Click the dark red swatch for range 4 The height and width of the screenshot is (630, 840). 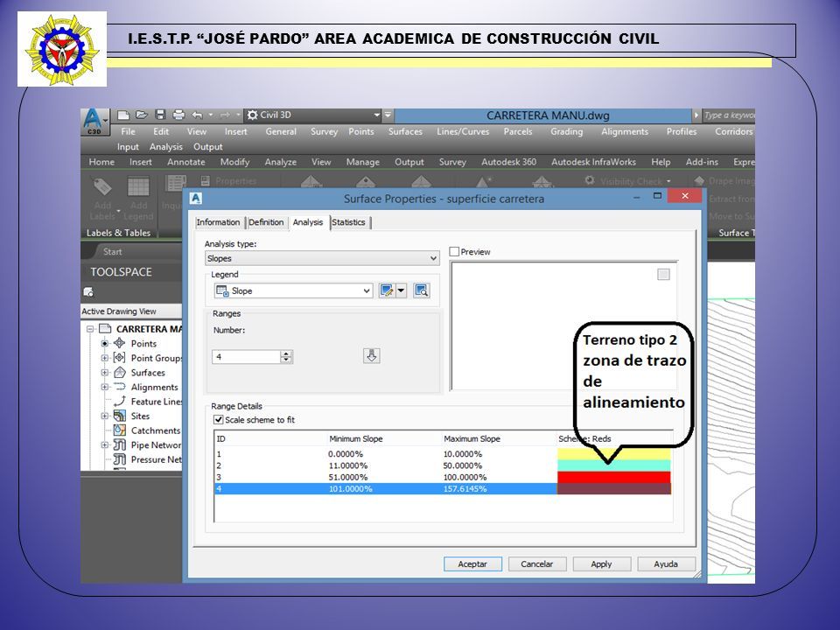pos(614,488)
